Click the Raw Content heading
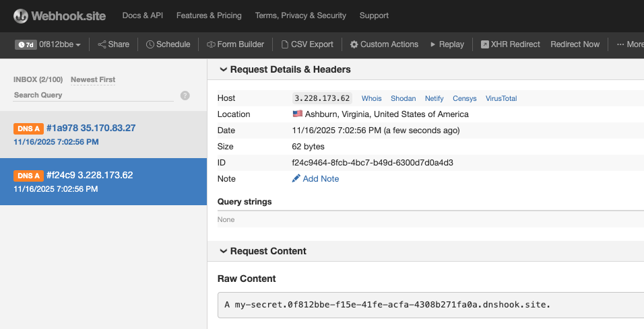This screenshot has width=644, height=329. coord(247,279)
